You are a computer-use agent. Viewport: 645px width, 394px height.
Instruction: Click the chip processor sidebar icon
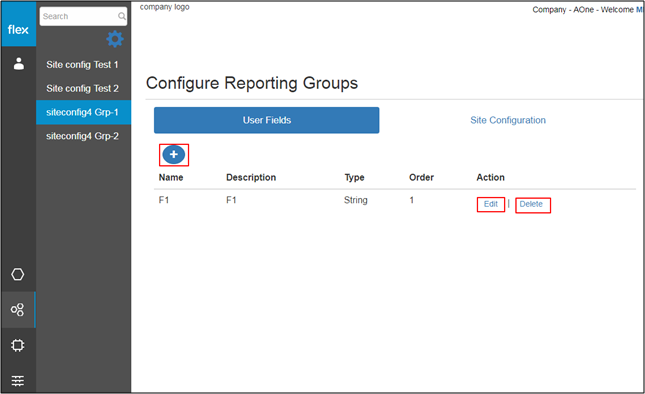click(x=18, y=345)
